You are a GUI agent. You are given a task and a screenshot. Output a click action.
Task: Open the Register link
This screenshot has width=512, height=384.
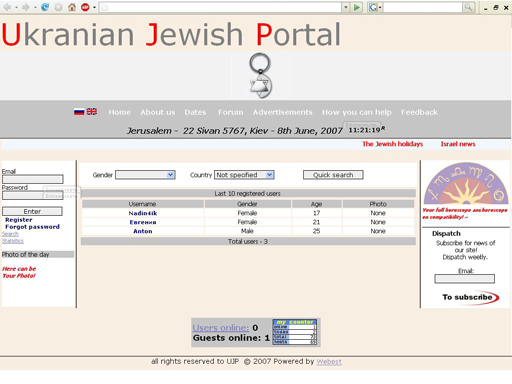tap(19, 220)
